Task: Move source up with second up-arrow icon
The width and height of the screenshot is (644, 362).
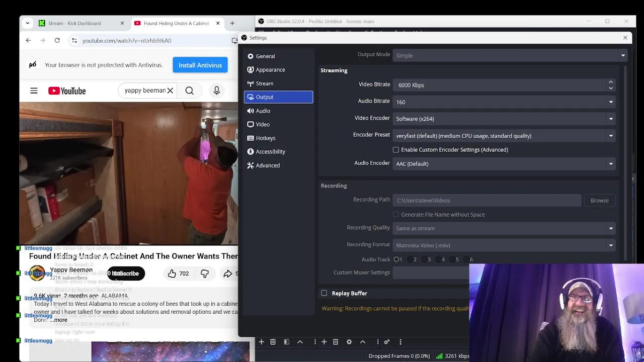Action: coord(363,342)
